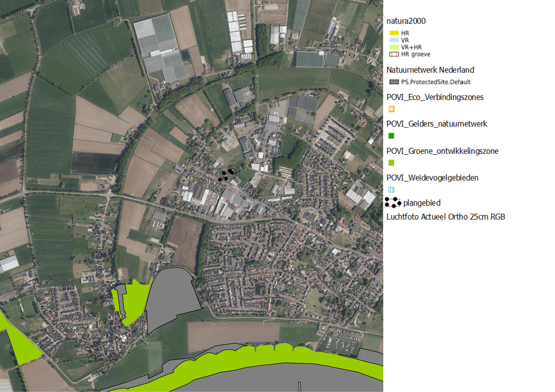The width and height of the screenshot is (555, 392).
Task: Click the plangebied legend label
Action: [x=422, y=203]
